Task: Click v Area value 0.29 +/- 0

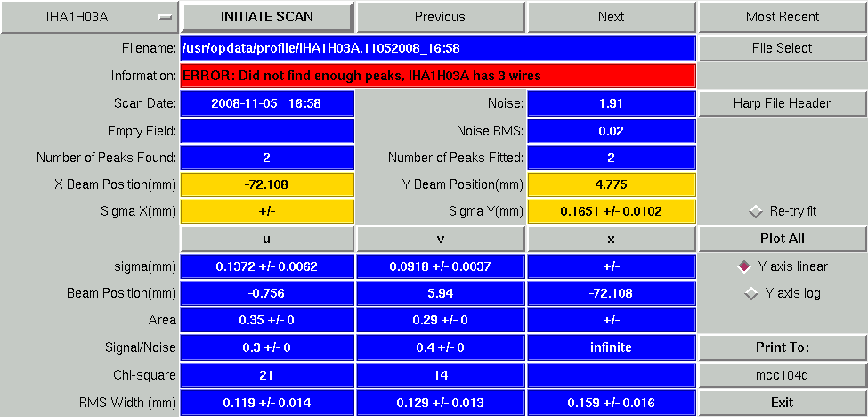Action: [x=440, y=320]
